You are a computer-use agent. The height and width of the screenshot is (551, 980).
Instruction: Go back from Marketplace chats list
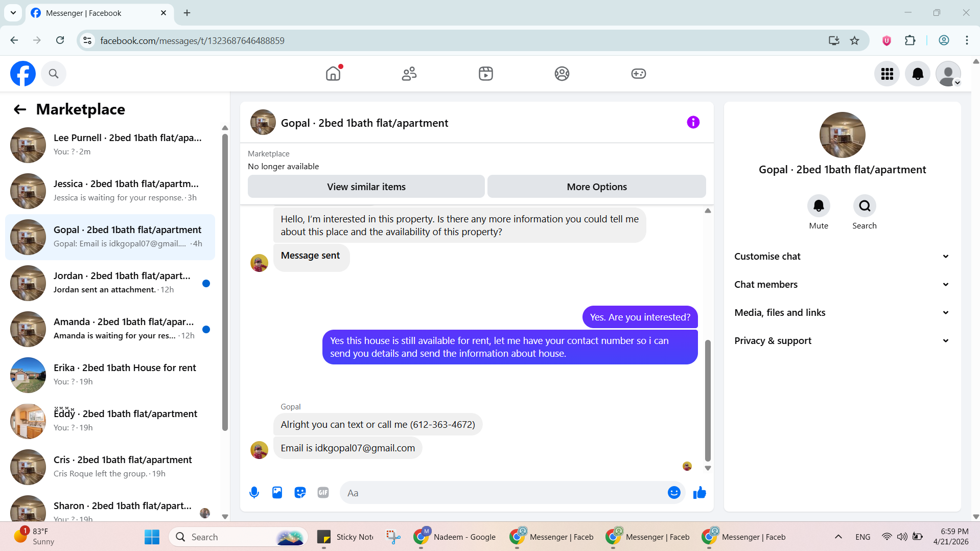pos(20,109)
